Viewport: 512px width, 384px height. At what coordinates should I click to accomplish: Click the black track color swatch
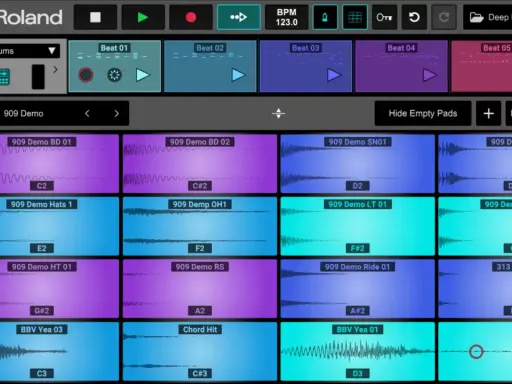tap(38, 77)
